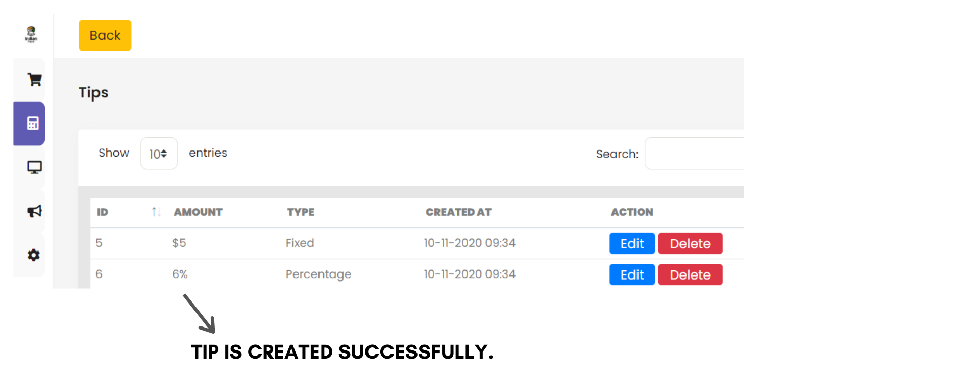Image resolution: width=980 pixels, height=377 pixels.
Task: Click the Action column header
Action: 632,212
